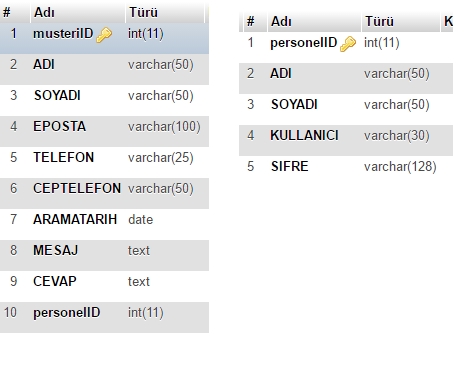Viewport: 474px width, 371px height.
Task: Click the varchar(128) type cell
Action: pyautogui.click(x=400, y=167)
